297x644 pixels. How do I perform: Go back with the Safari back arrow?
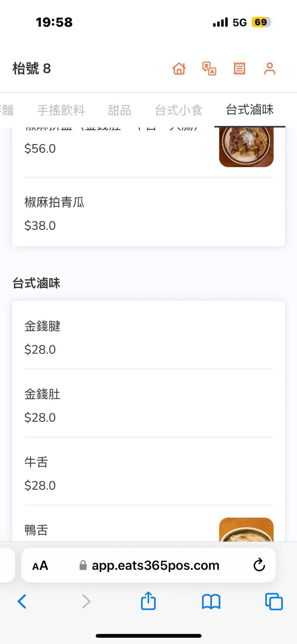[x=22, y=601]
